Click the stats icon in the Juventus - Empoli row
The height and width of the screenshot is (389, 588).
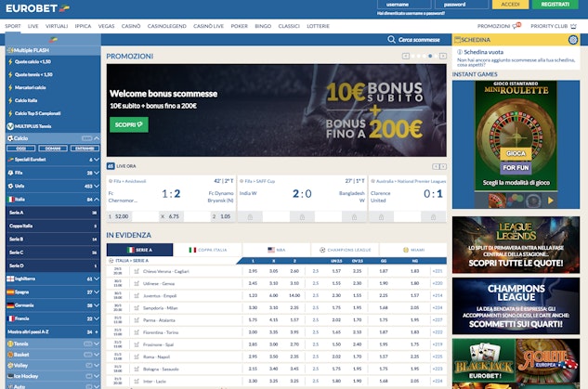137,295
